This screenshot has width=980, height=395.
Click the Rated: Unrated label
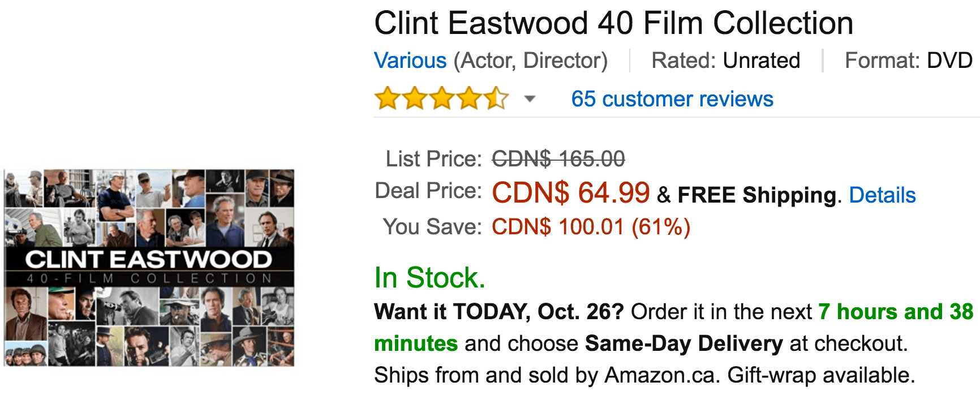click(726, 61)
